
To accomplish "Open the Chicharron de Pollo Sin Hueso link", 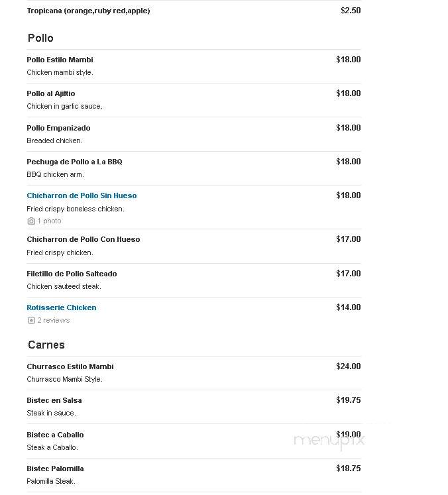I will [x=82, y=195].
